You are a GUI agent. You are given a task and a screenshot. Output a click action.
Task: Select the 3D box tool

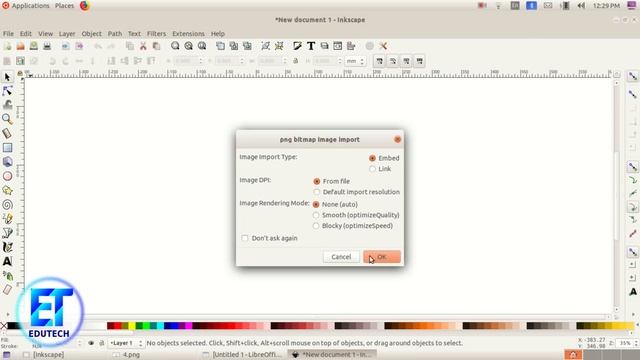coord(7,162)
